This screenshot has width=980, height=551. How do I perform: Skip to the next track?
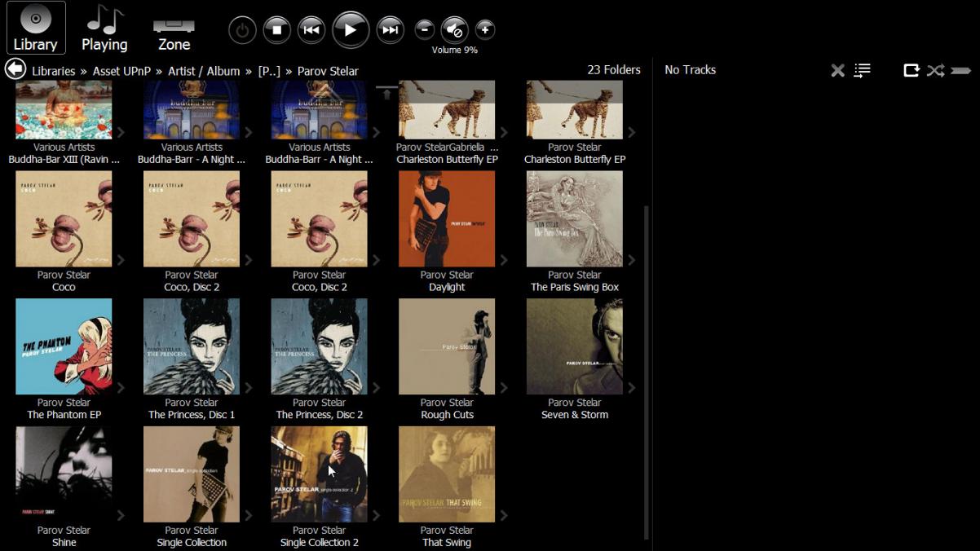click(x=391, y=30)
